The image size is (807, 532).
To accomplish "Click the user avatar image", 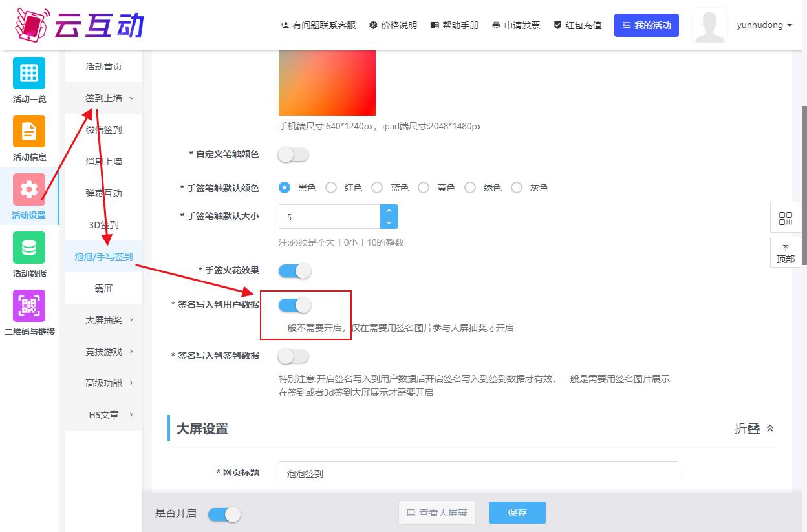I will click(x=709, y=26).
